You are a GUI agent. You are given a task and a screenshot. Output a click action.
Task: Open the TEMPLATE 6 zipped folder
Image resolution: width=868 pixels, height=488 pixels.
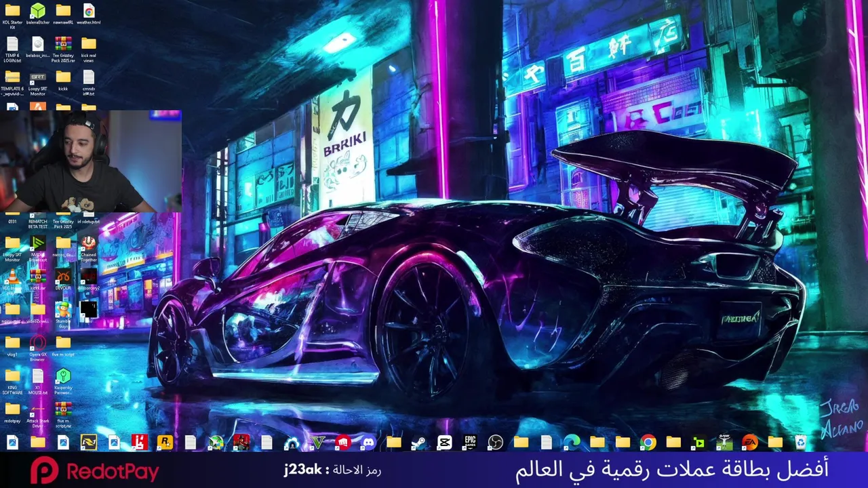(x=12, y=83)
